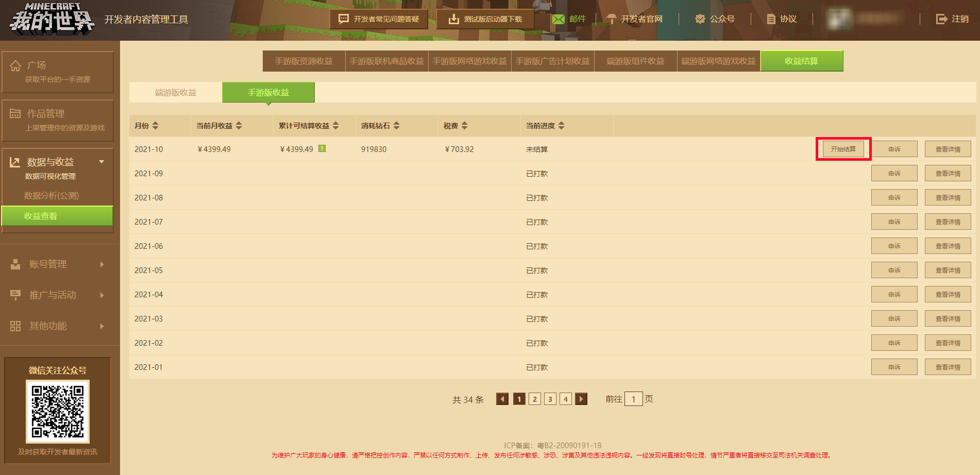Viewport: 980px width, 475px height.
Task: Click 开始结算 for 2021-10
Action: click(x=843, y=149)
